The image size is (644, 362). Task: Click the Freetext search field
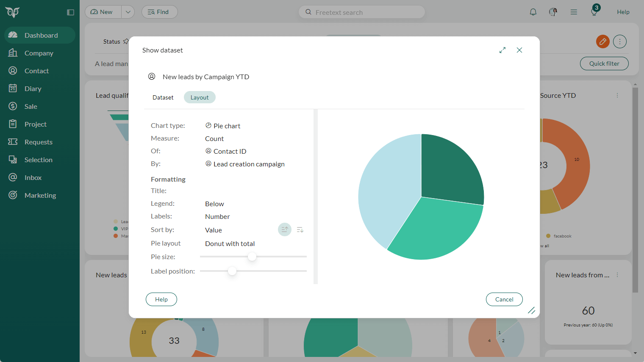[x=361, y=12]
